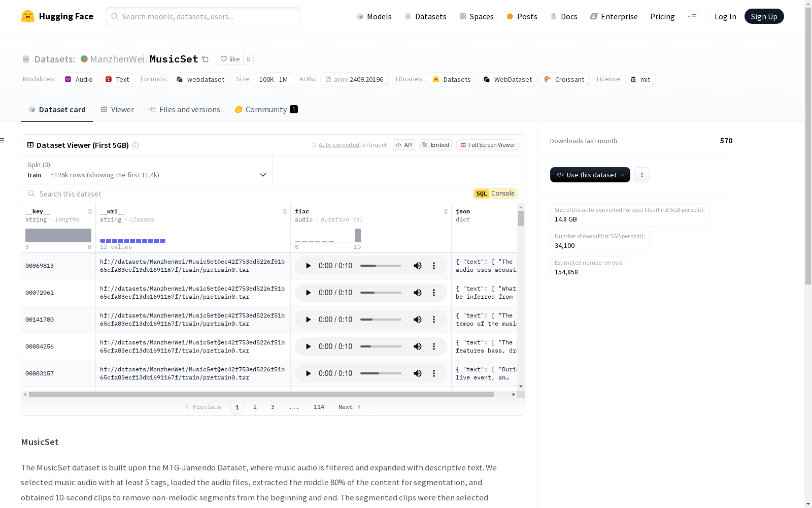Click the Hugging Face logo icon
Viewport: 812px width, 508px height.
(28, 16)
